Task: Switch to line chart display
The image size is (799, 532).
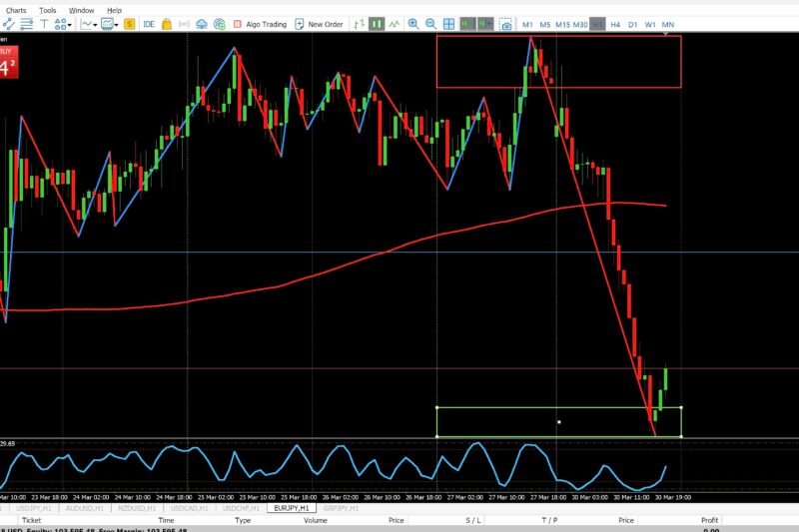Action: tap(394, 24)
